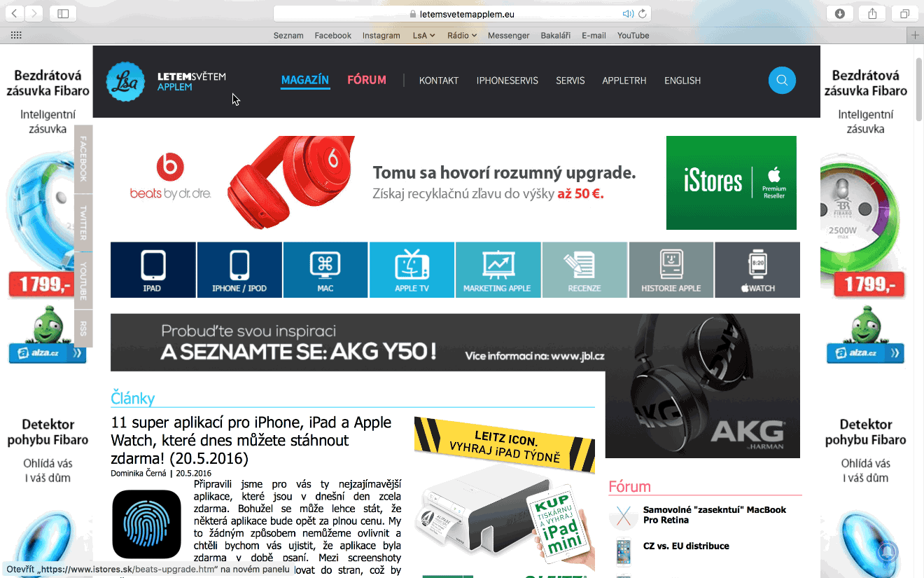Select the iPad category tile
This screenshot has width=924, height=578.
pos(153,270)
